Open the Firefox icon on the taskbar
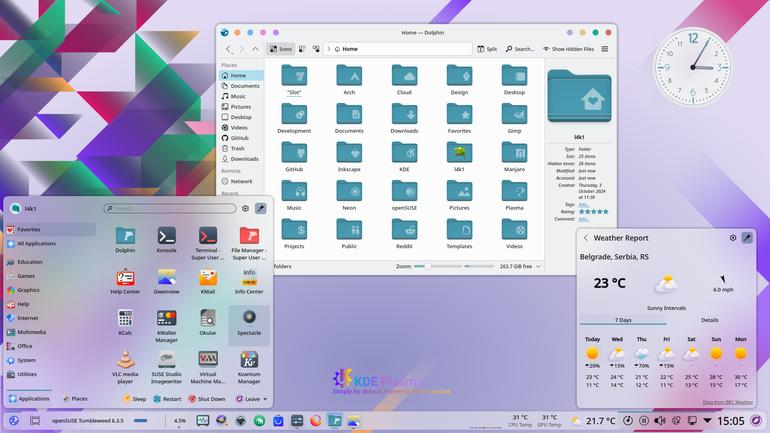Image resolution: width=770 pixels, height=433 pixels. pyautogui.click(x=316, y=421)
